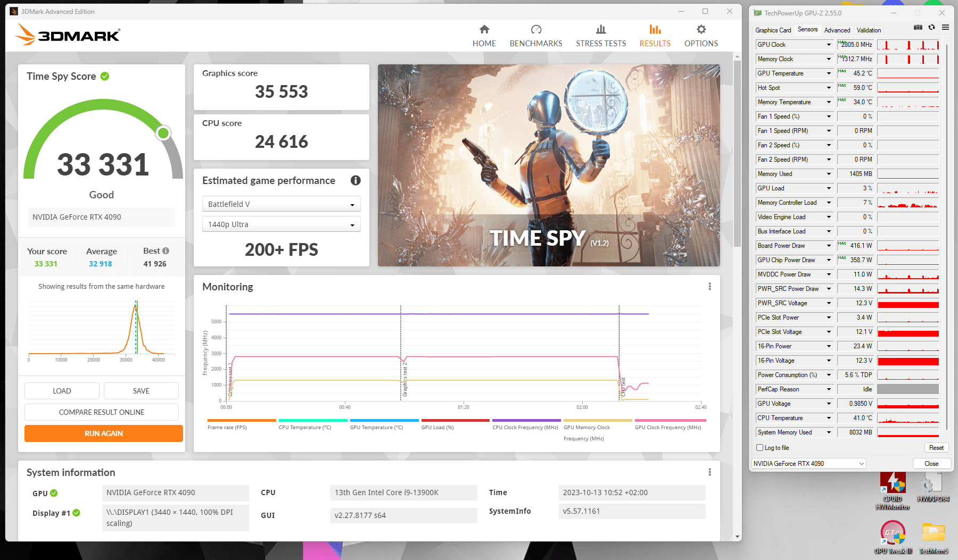Click the '13th Gen Intel Core i9-13900K' CPU value
The image size is (958, 560).
(x=403, y=492)
